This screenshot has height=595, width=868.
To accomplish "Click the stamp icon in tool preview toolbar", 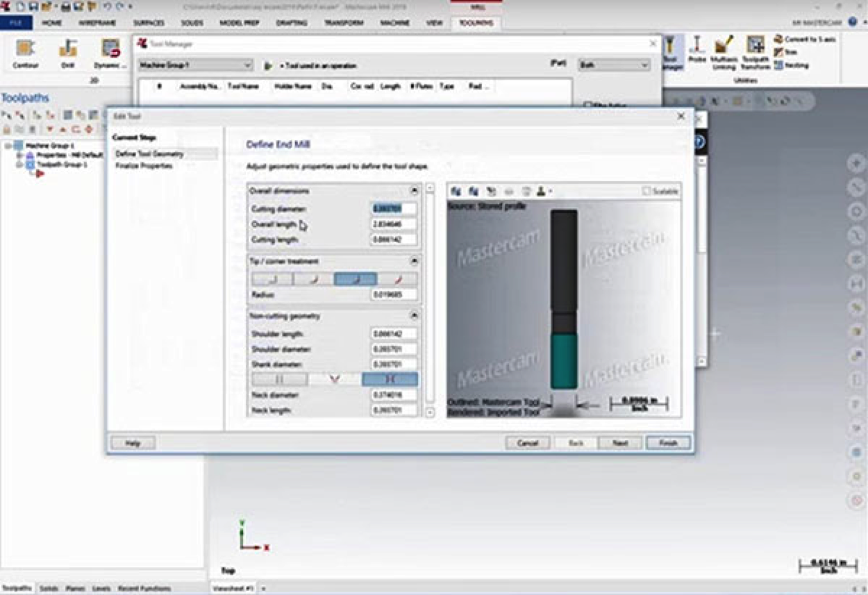I will [540, 191].
